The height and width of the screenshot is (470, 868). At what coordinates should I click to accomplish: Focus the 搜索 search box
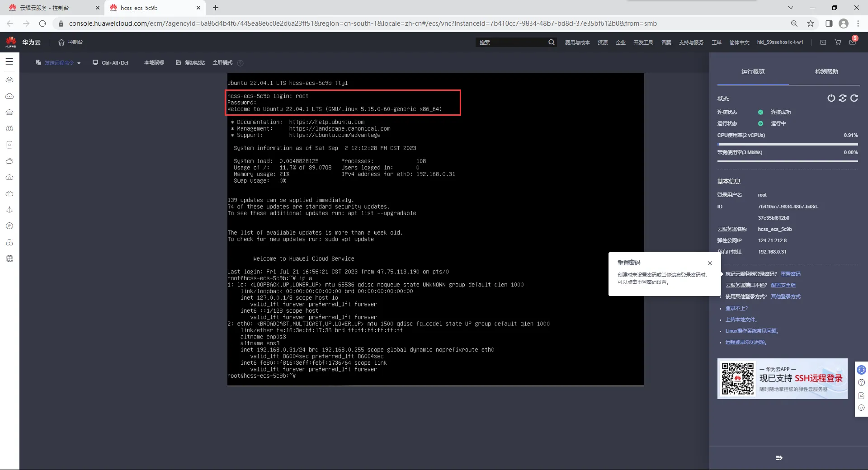511,42
